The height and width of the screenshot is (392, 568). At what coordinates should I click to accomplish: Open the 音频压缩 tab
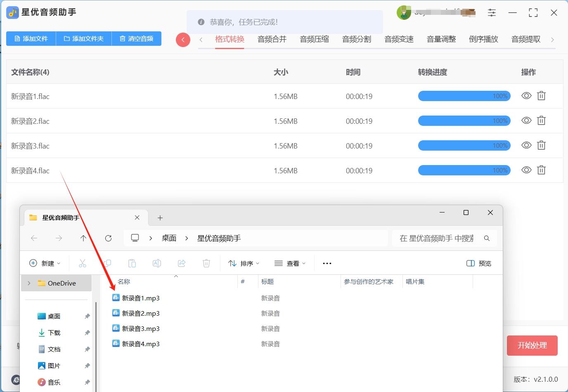314,39
